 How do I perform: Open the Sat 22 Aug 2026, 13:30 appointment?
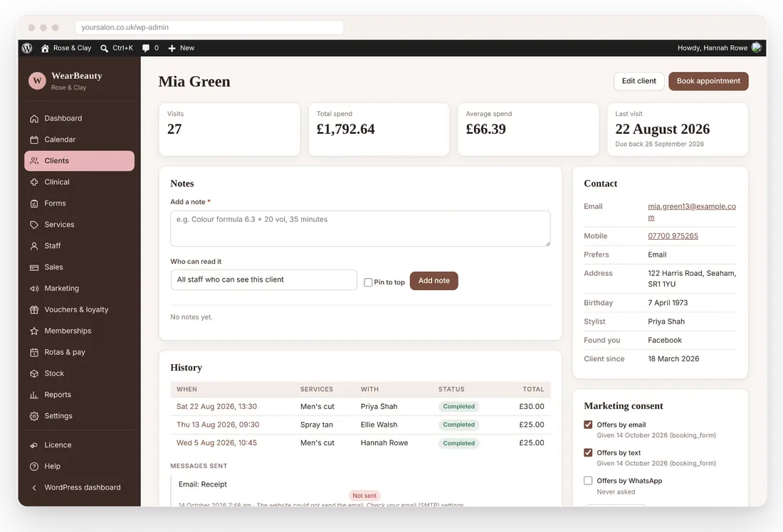point(216,407)
